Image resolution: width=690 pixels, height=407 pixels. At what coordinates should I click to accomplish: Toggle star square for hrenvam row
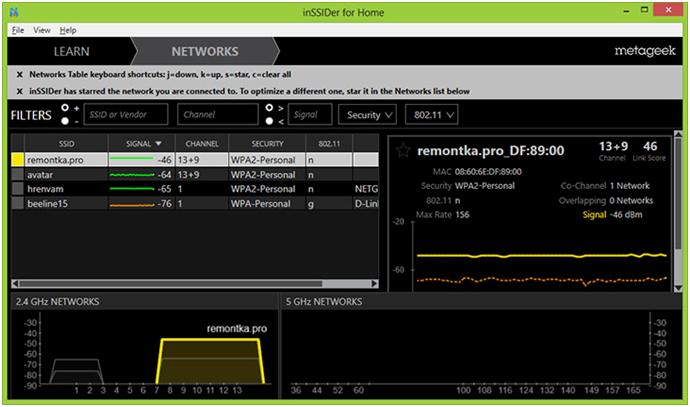18,189
